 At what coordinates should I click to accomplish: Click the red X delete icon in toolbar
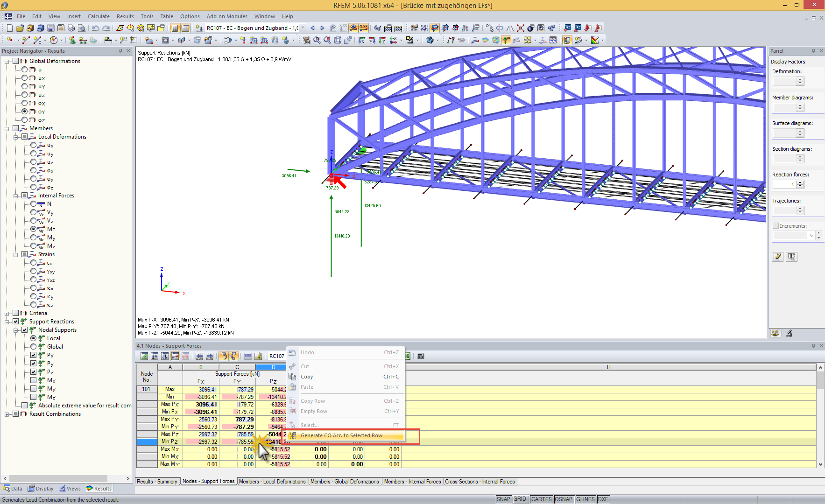point(521,28)
